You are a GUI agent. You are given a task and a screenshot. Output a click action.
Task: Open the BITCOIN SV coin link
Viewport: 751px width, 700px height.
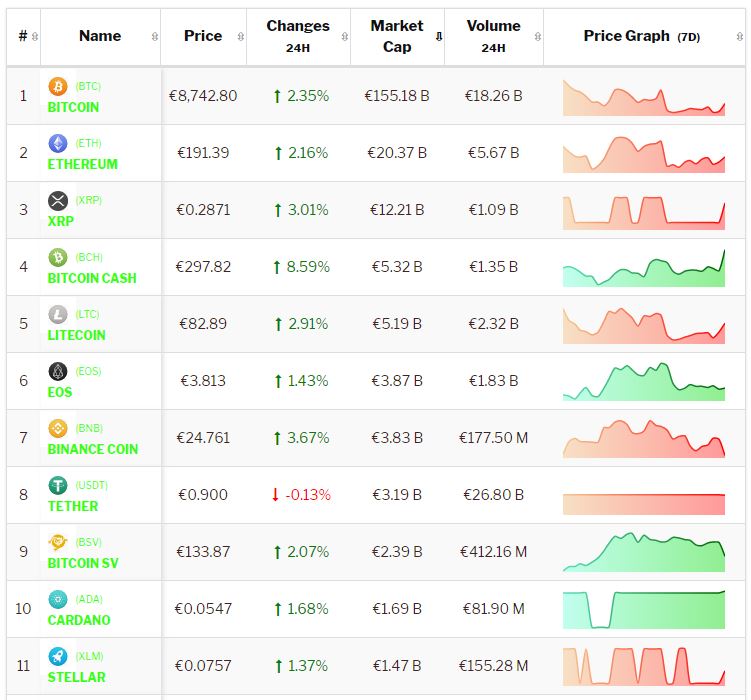[83, 563]
